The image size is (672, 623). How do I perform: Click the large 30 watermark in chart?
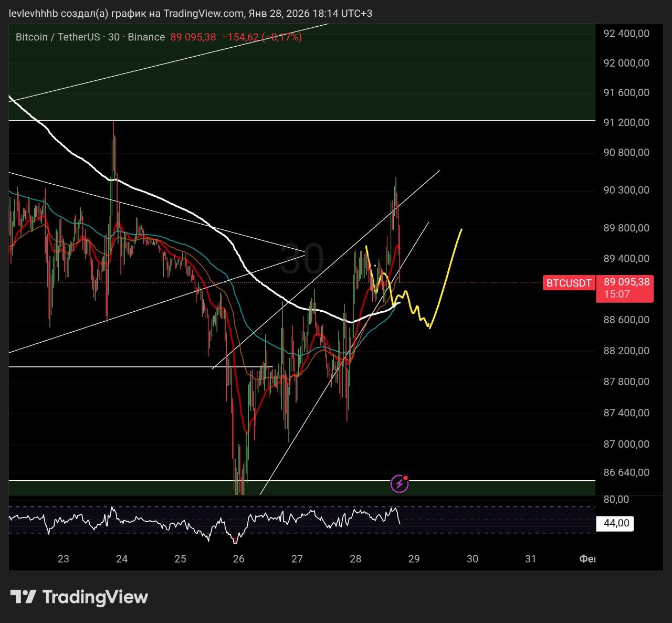click(302, 259)
